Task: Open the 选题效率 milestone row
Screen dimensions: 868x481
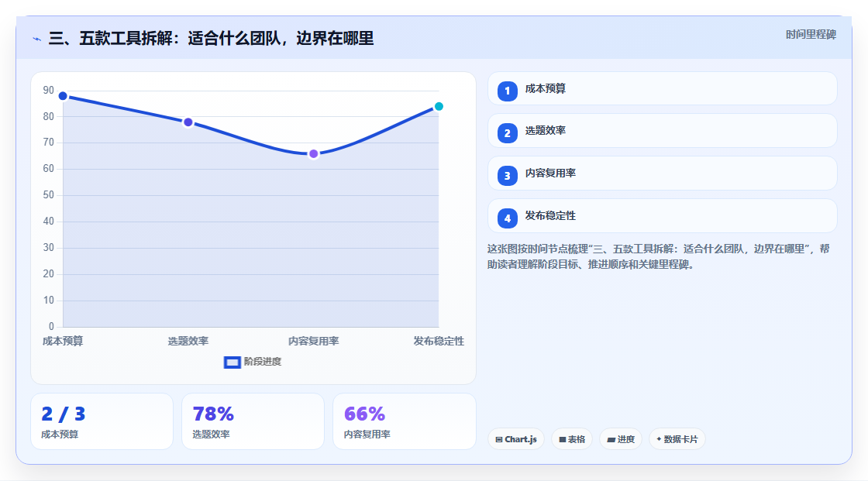Action: click(x=662, y=131)
